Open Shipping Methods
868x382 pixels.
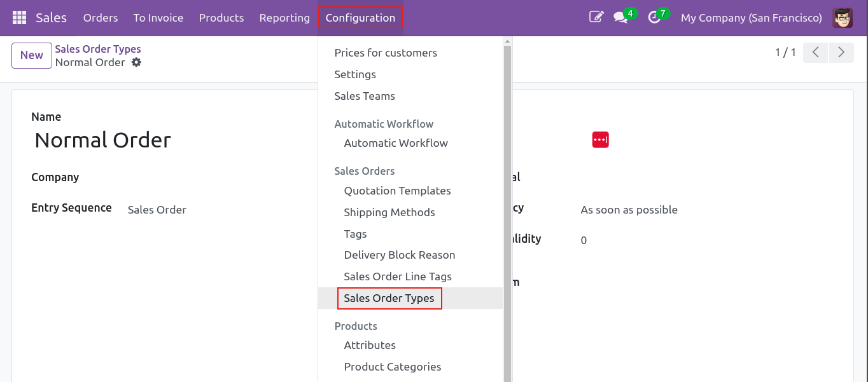(410, 212)
